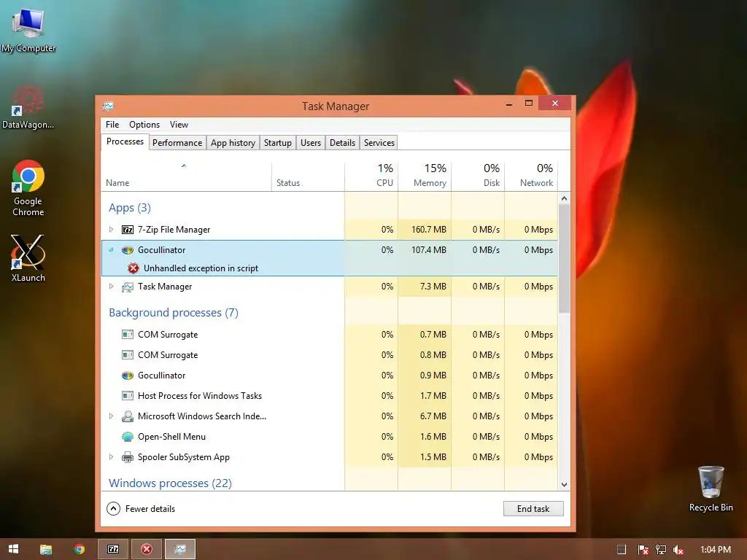
Task: Open the Recycle Bin
Action: [x=711, y=489]
